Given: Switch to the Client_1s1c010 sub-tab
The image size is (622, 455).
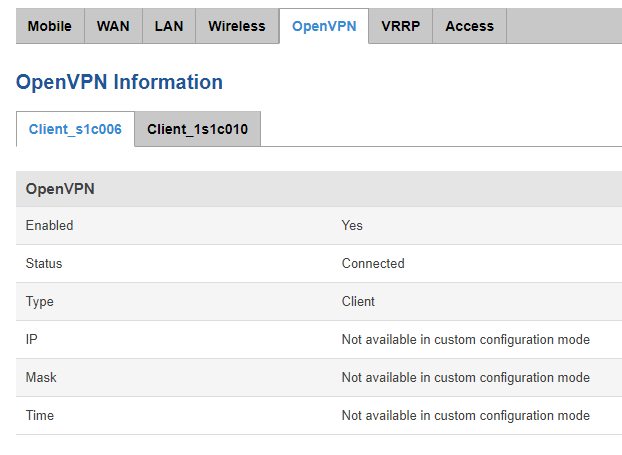Looking at the screenshot, I should 198,129.
